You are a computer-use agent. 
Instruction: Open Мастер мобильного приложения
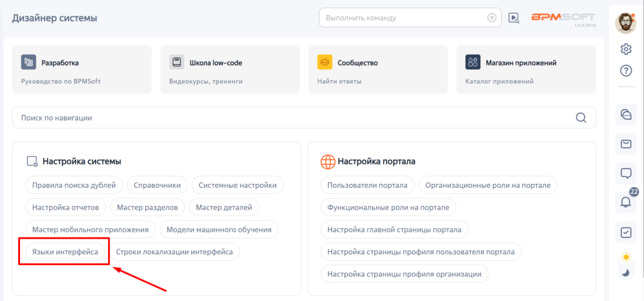91,229
